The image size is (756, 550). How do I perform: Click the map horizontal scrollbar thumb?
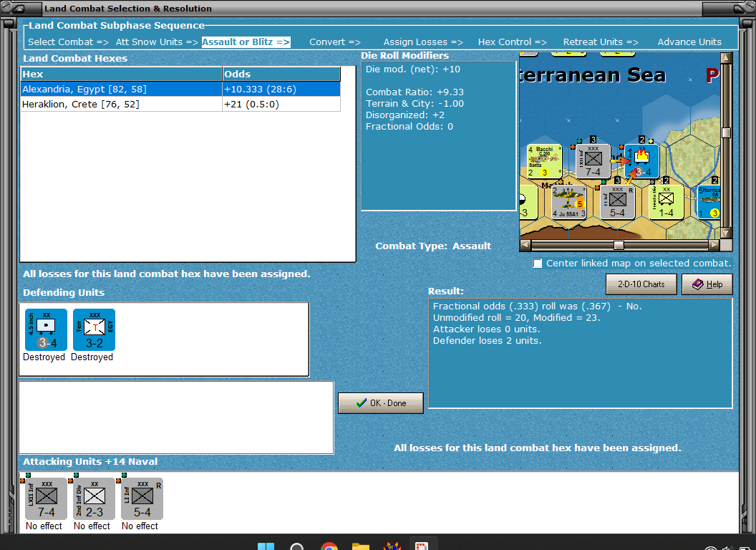pos(619,245)
